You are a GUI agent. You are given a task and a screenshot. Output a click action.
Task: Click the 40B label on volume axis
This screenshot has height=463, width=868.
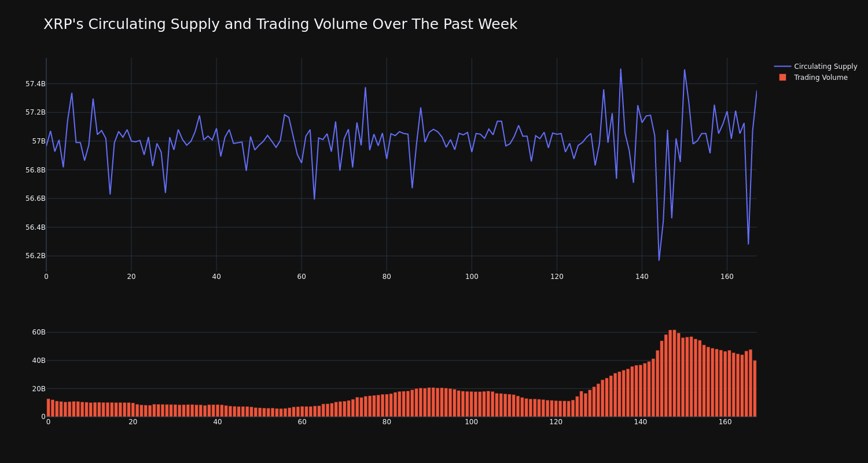[39, 361]
